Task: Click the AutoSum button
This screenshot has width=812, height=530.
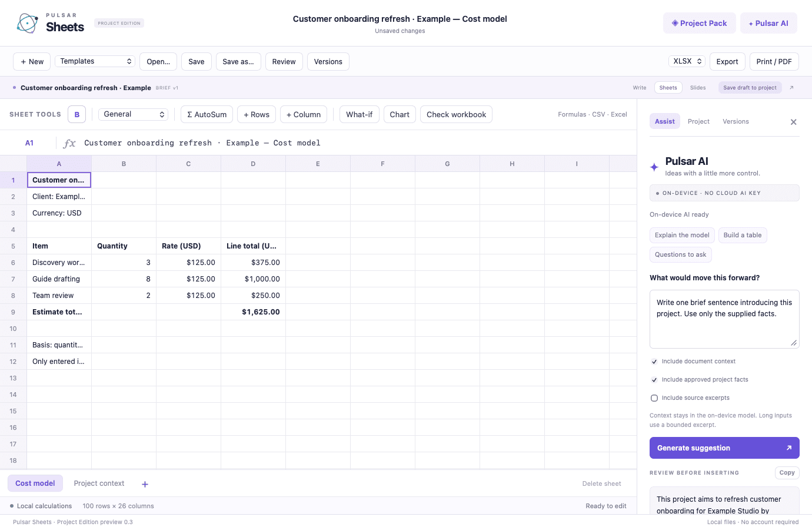Action: pyautogui.click(x=207, y=114)
